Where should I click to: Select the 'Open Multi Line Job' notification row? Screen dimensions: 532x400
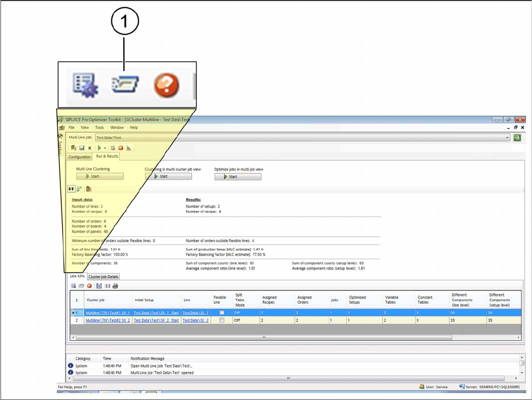[x=292, y=366]
